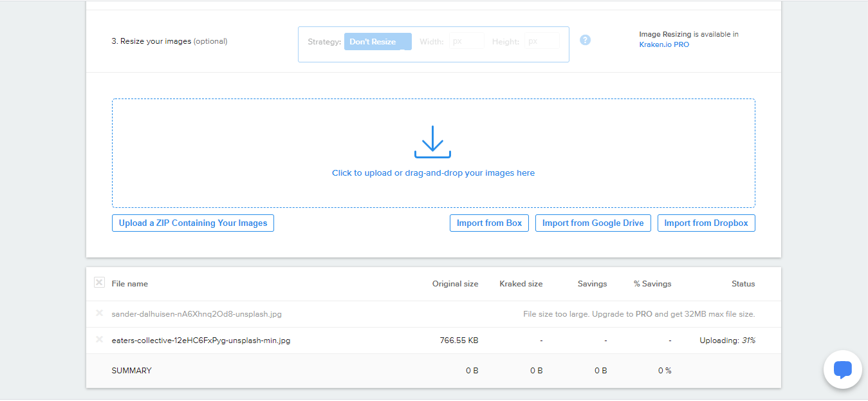Open the Strategy "Don't Resize" dropdown

point(377,42)
